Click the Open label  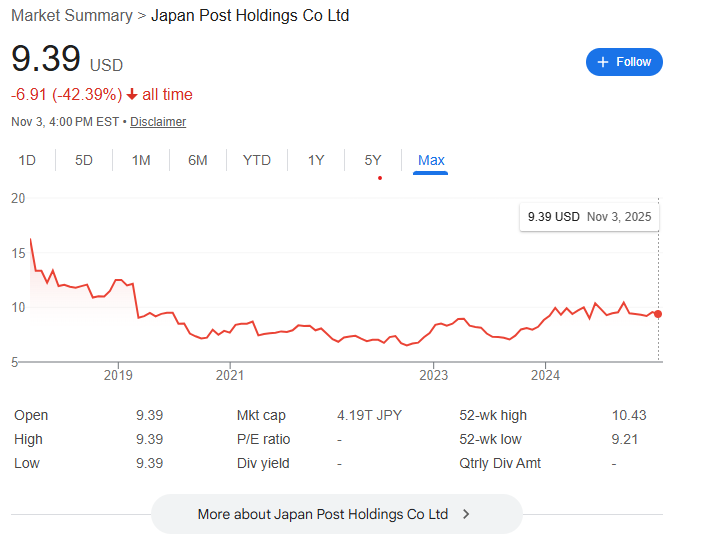click(x=31, y=415)
